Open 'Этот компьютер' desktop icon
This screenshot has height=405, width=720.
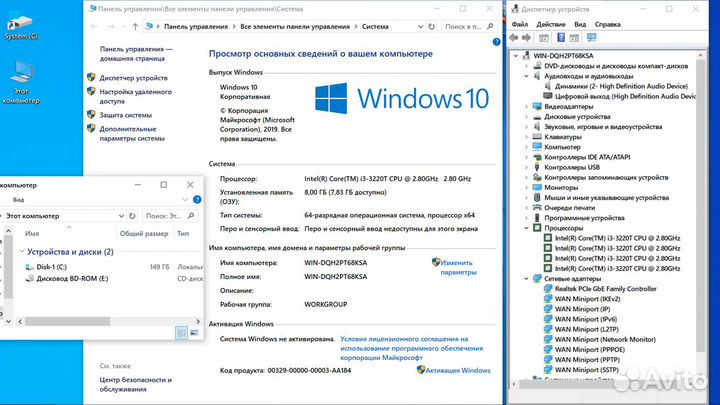21,82
